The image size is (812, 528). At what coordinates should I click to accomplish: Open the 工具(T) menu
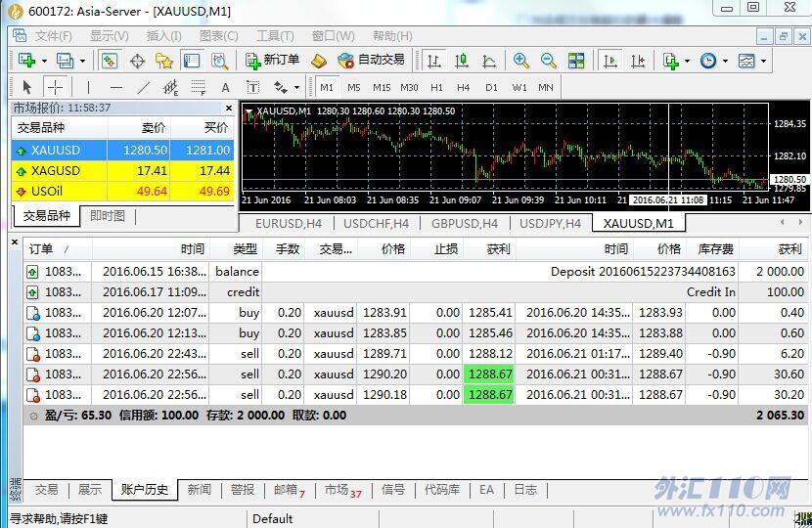pyautogui.click(x=275, y=36)
